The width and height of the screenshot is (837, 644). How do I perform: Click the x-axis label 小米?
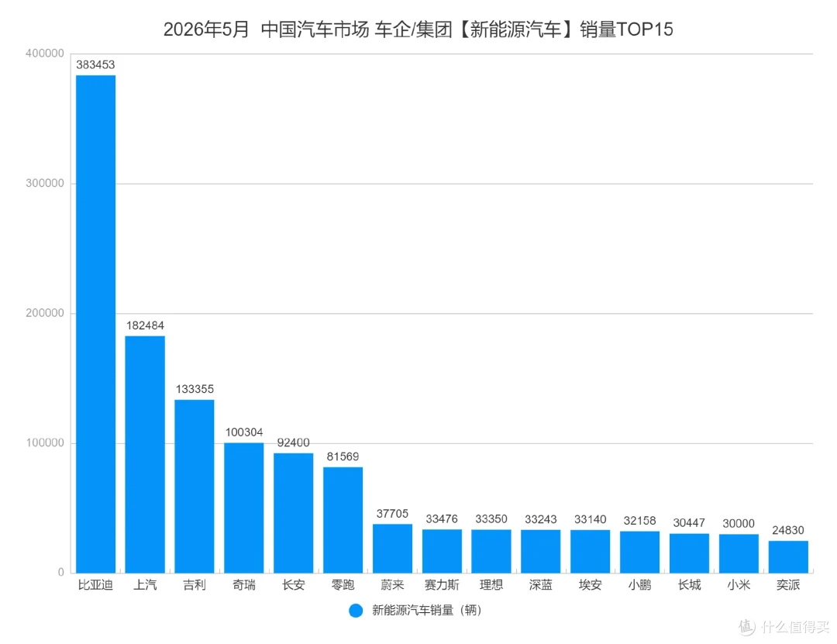pyautogui.click(x=739, y=585)
